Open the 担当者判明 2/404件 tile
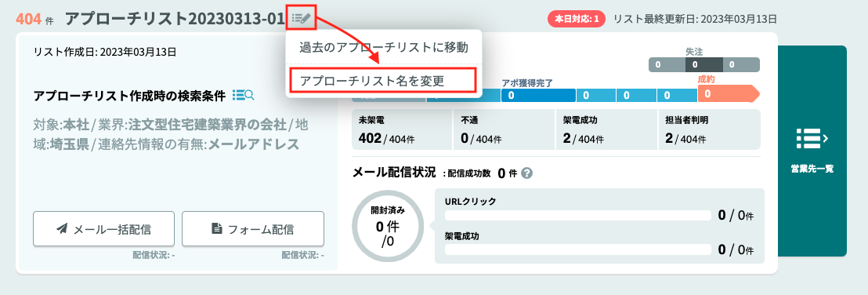 [x=709, y=129]
